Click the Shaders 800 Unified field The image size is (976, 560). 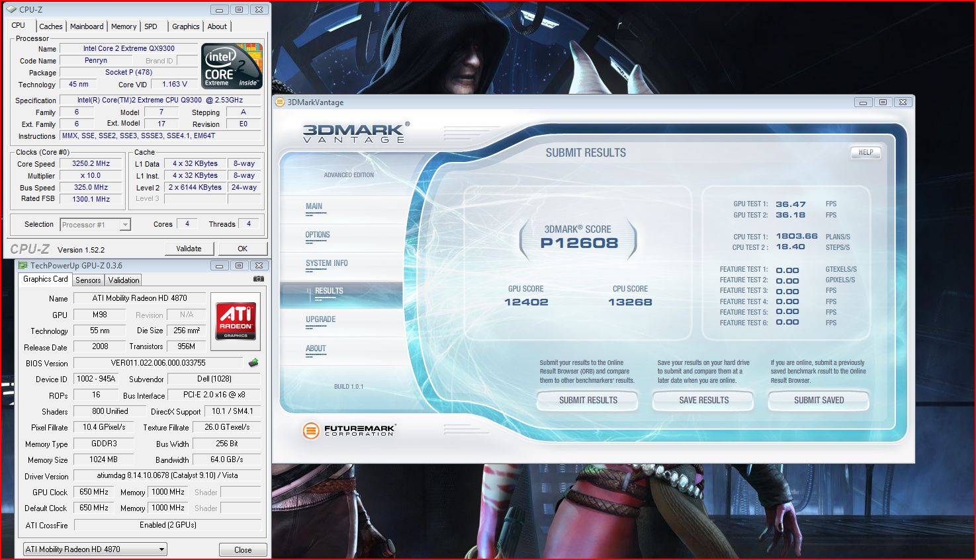click(x=110, y=411)
